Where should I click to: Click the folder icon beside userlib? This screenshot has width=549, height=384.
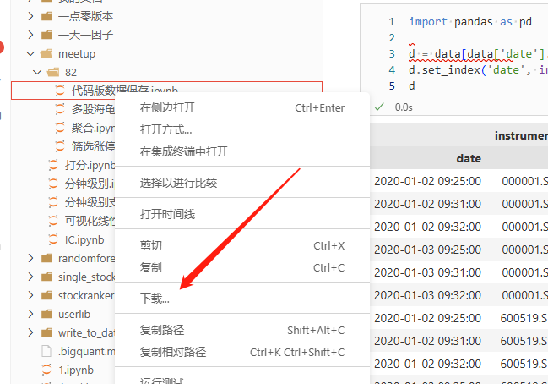click(46, 314)
